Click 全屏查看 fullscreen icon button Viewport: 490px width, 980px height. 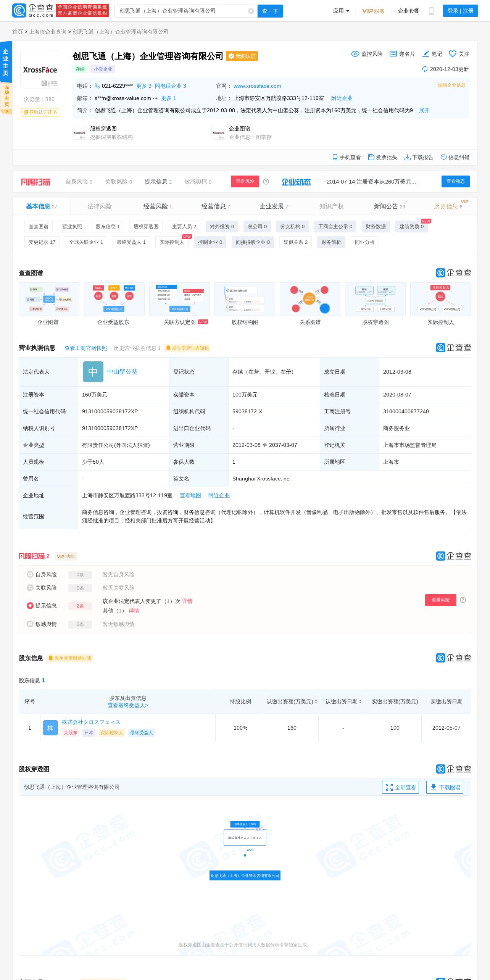[x=401, y=787]
